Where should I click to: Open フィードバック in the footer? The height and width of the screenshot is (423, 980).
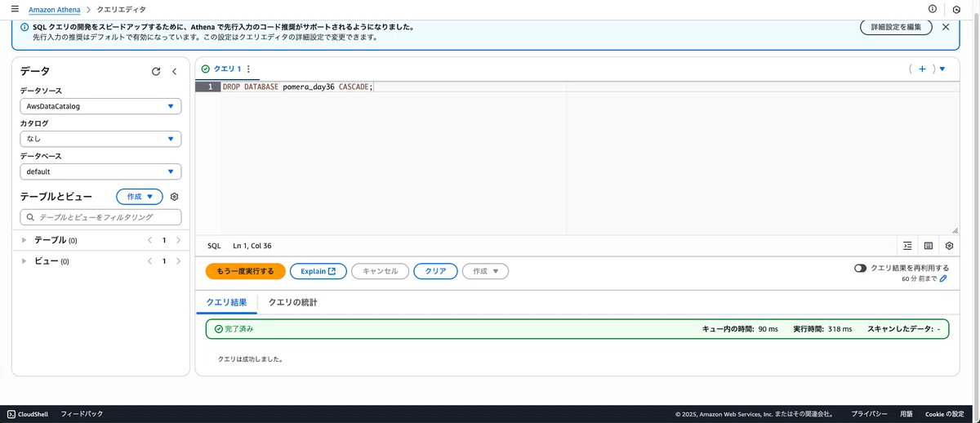click(82, 414)
